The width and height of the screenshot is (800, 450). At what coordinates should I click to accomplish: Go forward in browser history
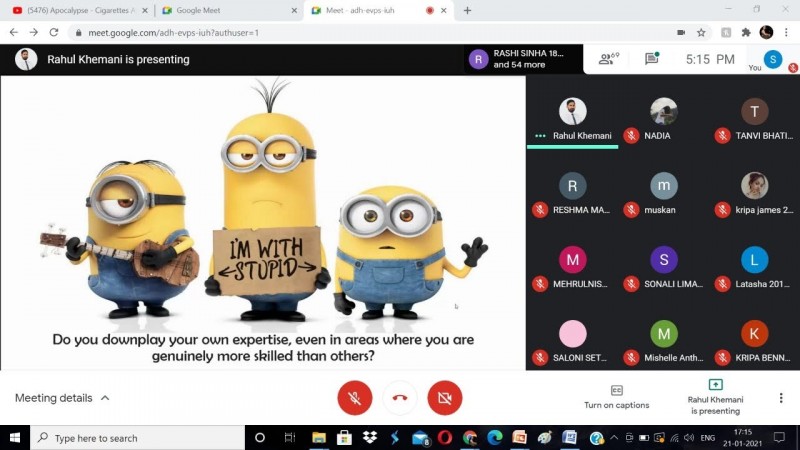click(34, 32)
